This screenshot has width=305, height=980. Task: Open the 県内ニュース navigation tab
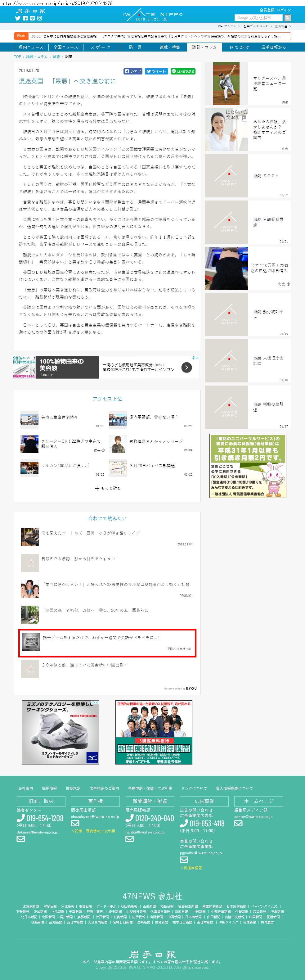[31, 47]
